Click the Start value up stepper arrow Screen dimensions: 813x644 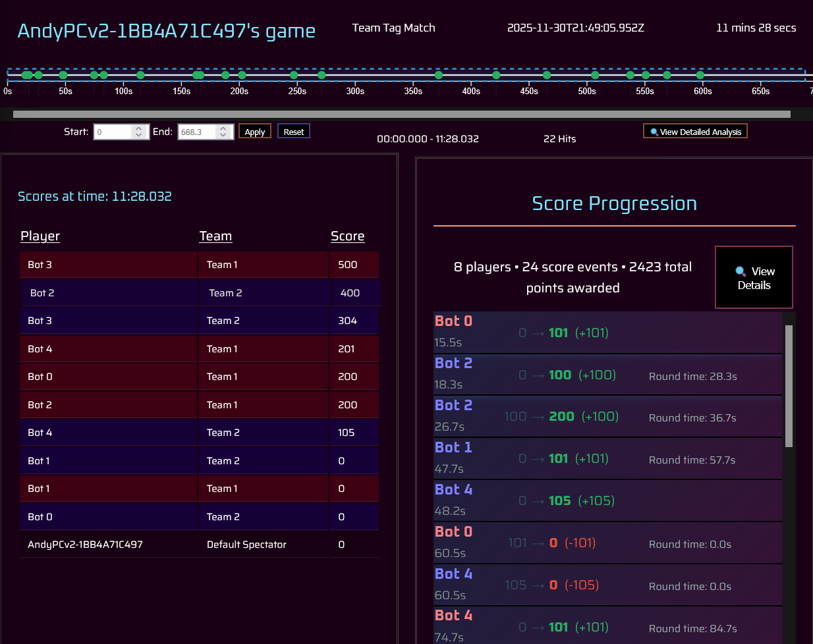[139, 127]
